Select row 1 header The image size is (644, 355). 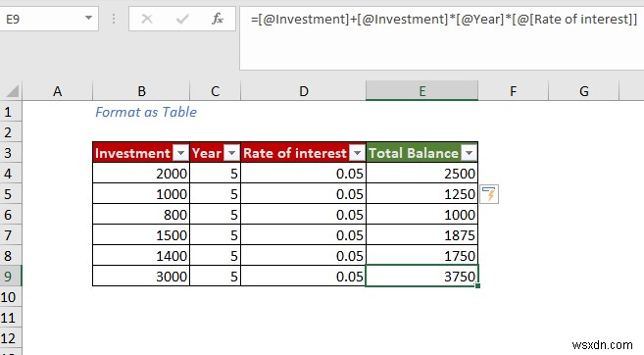point(11,112)
